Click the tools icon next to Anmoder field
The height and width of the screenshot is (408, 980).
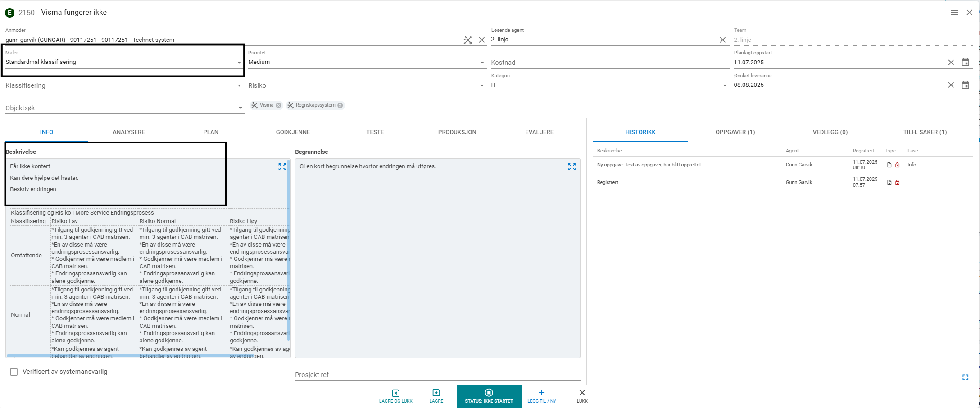click(x=468, y=40)
